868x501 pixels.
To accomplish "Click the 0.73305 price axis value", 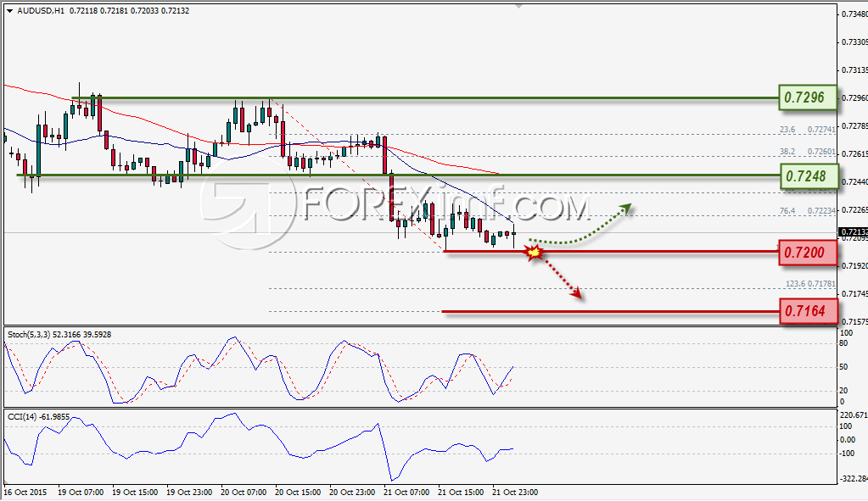I will (854, 42).
